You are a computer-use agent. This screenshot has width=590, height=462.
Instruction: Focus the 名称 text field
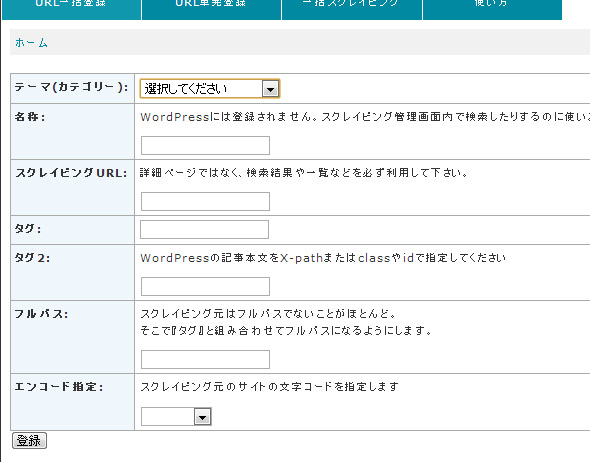coord(205,145)
